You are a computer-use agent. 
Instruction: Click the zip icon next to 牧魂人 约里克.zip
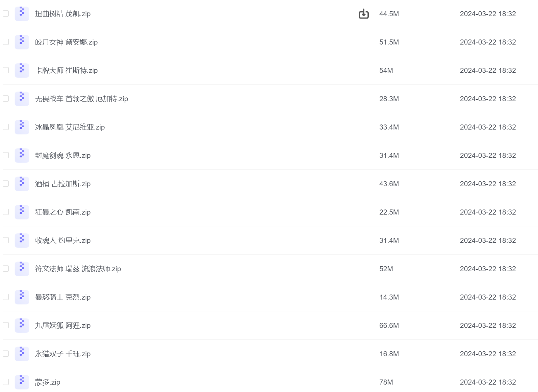point(22,241)
